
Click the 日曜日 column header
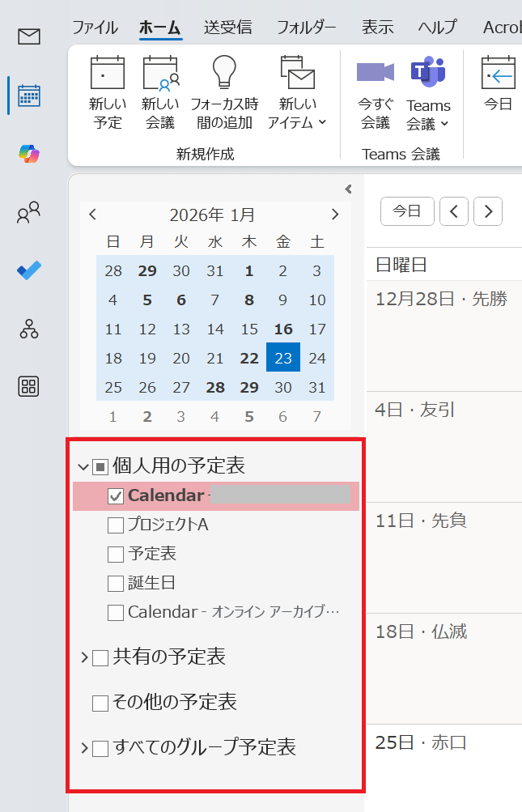point(444,265)
